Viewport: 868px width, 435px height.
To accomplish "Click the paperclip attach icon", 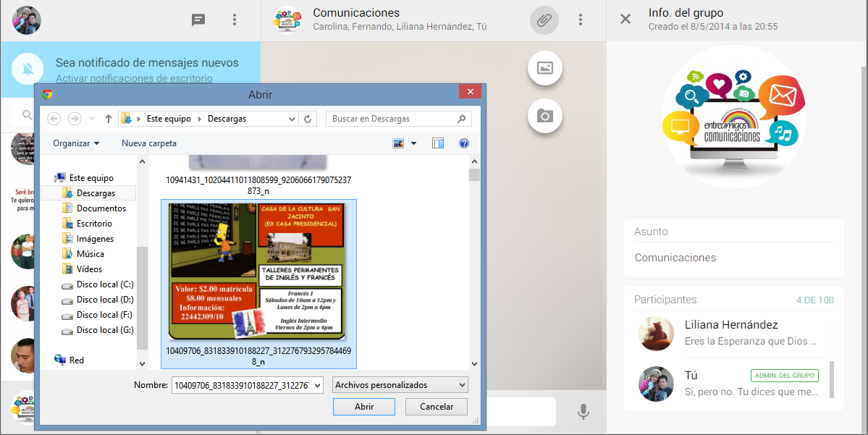I will [x=544, y=20].
